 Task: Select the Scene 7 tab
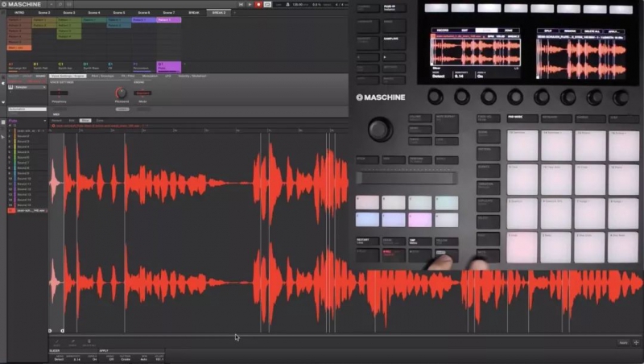click(168, 13)
